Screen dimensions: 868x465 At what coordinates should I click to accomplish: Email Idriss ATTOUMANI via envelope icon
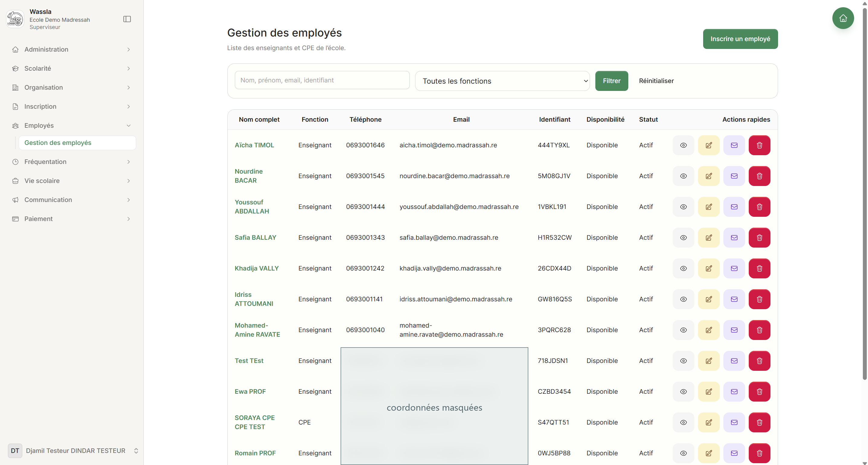pyautogui.click(x=734, y=299)
